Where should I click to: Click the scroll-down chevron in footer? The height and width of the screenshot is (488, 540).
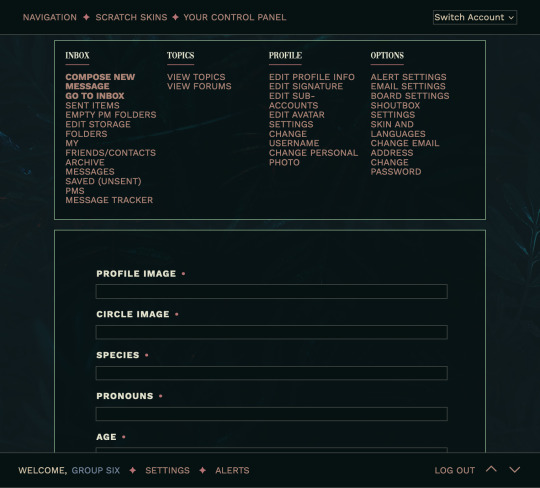pyautogui.click(x=515, y=470)
